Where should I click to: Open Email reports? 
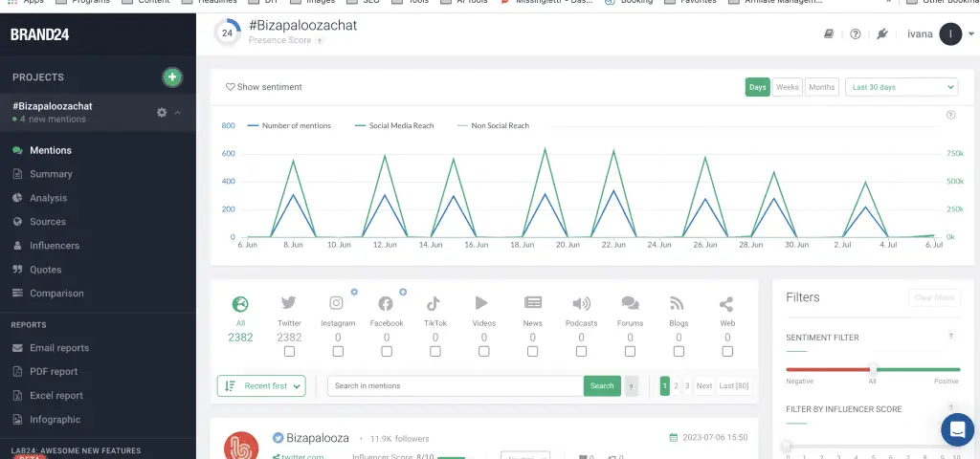coord(59,348)
